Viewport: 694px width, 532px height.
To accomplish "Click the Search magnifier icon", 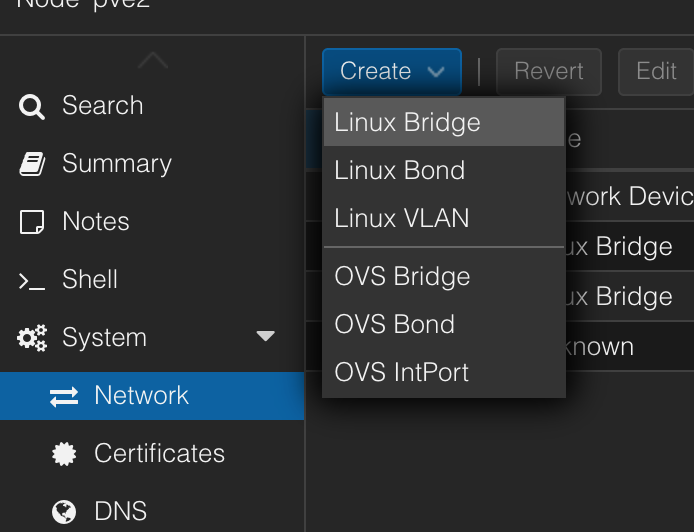I will tap(32, 106).
